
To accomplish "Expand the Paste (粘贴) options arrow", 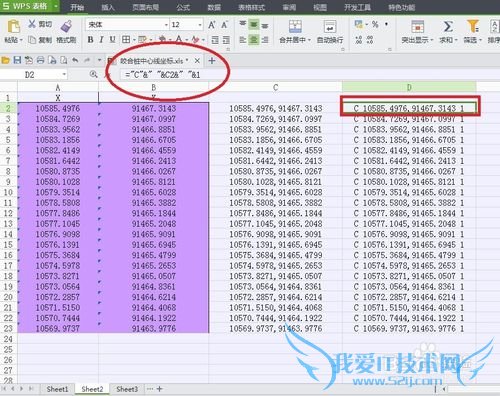I will [21, 40].
